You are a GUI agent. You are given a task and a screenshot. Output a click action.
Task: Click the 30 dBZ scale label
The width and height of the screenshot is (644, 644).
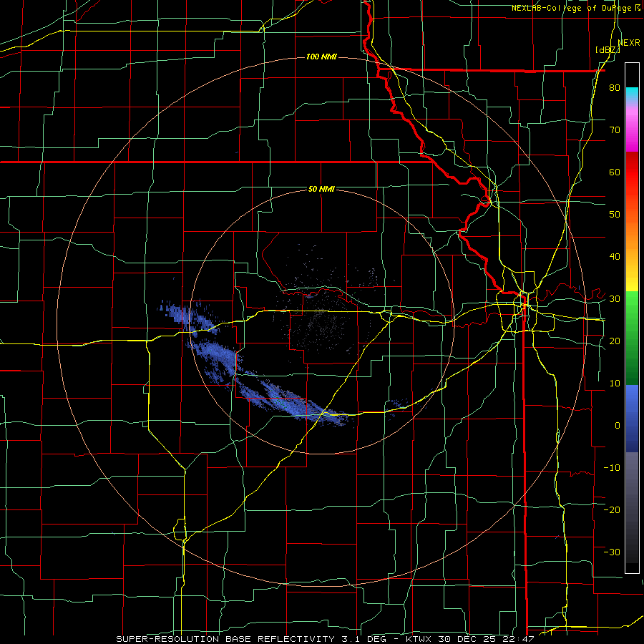tap(615, 298)
